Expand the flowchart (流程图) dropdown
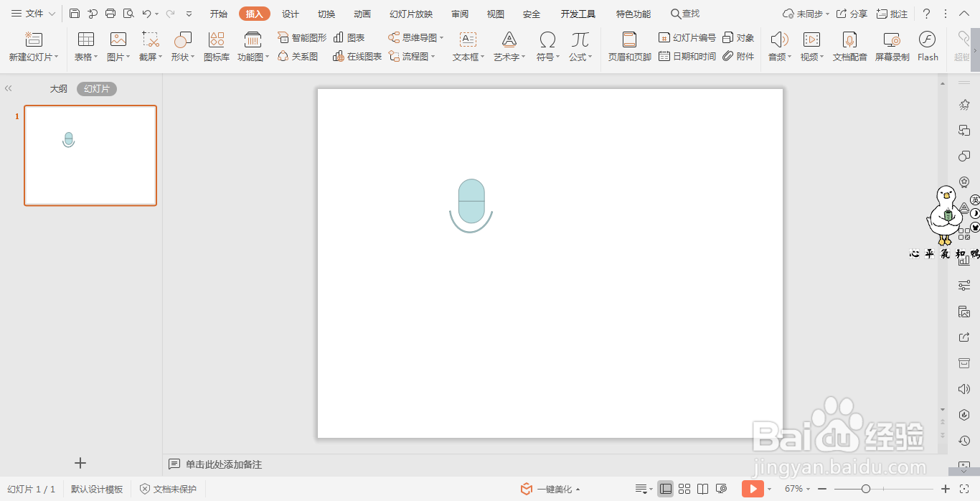This screenshot has height=501, width=980. pyautogui.click(x=433, y=56)
